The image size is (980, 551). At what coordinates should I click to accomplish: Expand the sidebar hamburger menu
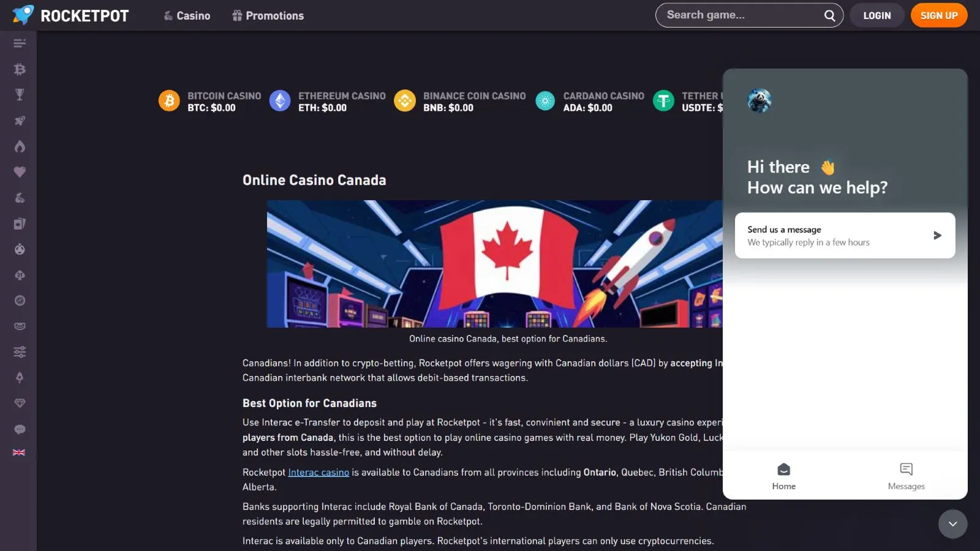20,43
